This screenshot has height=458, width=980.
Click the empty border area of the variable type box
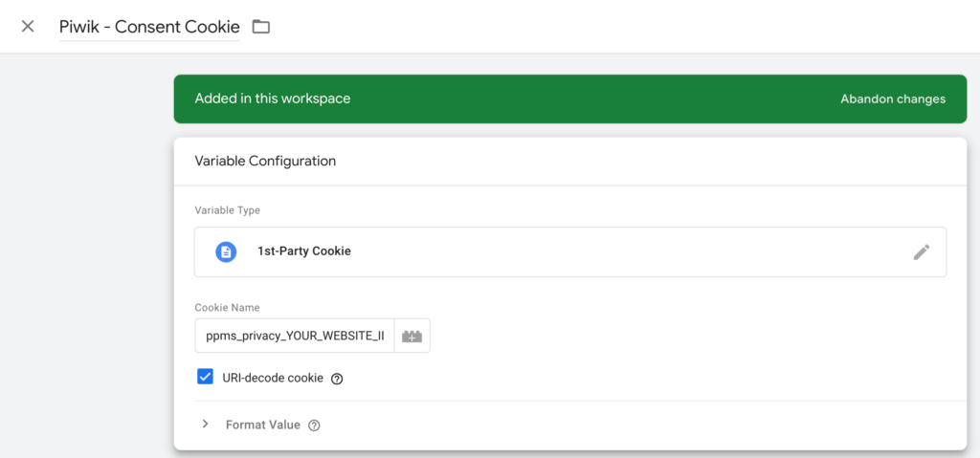pos(625,251)
